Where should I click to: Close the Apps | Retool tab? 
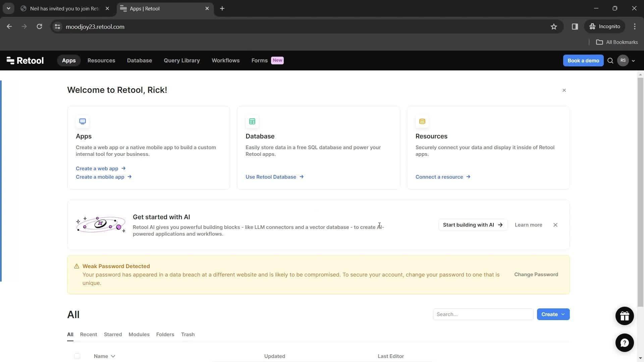click(207, 8)
